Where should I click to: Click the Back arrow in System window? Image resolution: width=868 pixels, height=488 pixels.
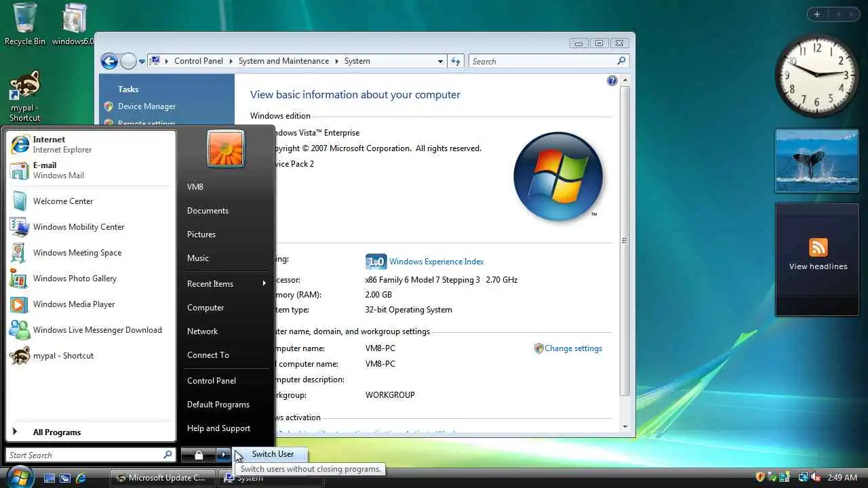coord(109,61)
